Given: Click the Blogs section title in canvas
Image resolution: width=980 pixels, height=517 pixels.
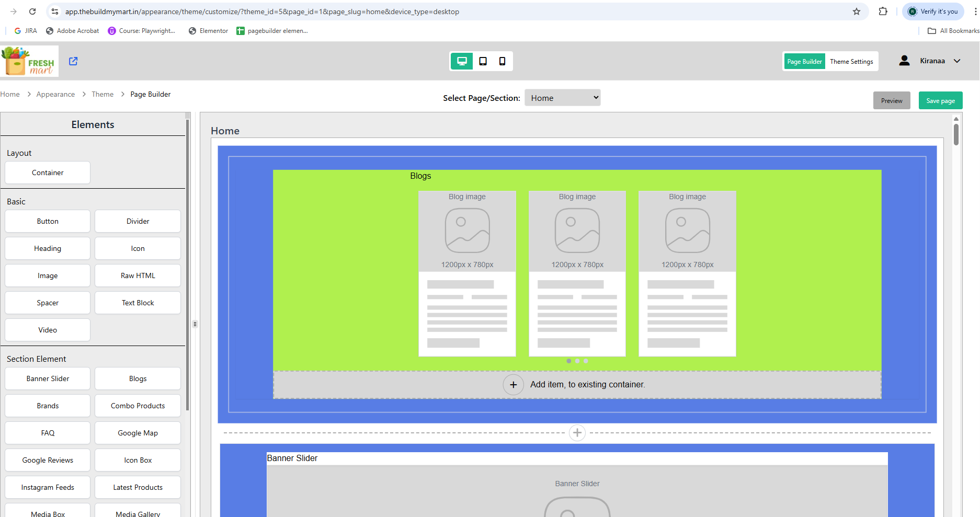Looking at the screenshot, I should (x=420, y=176).
